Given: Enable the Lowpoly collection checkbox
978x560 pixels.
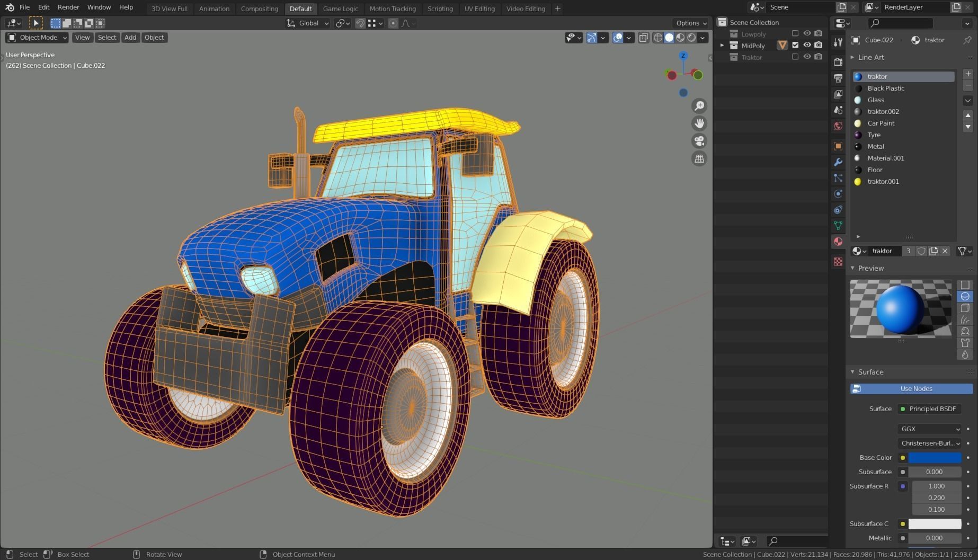Looking at the screenshot, I should [795, 33].
